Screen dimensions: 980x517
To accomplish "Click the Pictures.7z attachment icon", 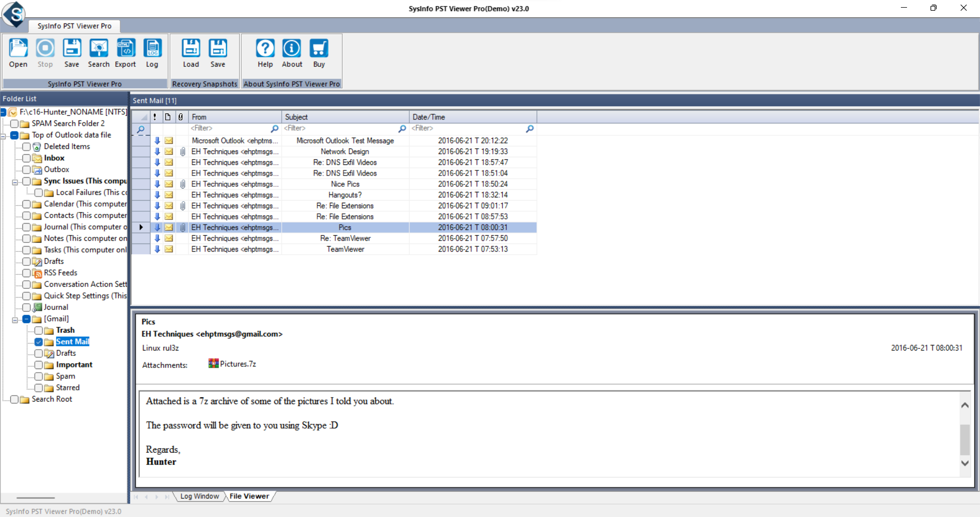I will (213, 363).
